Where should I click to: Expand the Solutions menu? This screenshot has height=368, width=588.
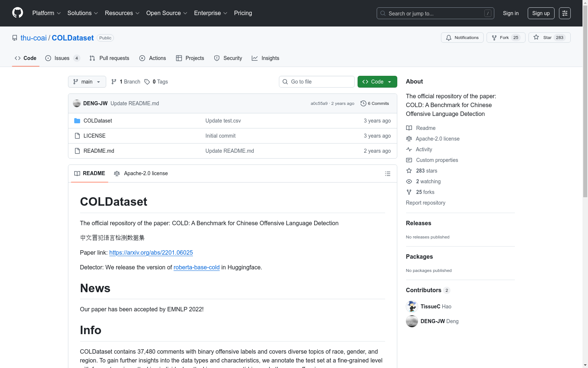pos(83,13)
